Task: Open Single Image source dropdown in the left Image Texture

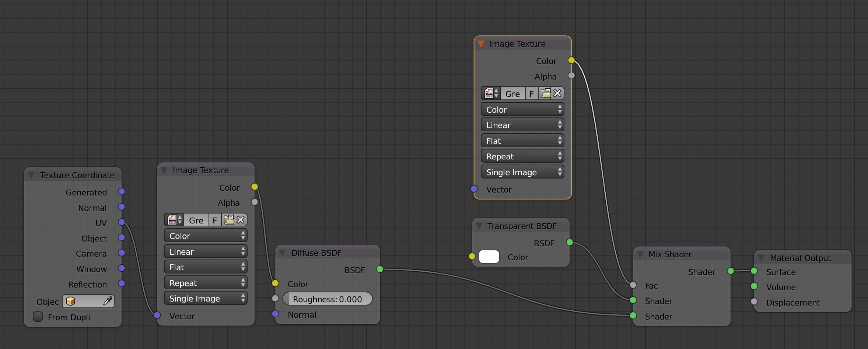Action: [206, 298]
